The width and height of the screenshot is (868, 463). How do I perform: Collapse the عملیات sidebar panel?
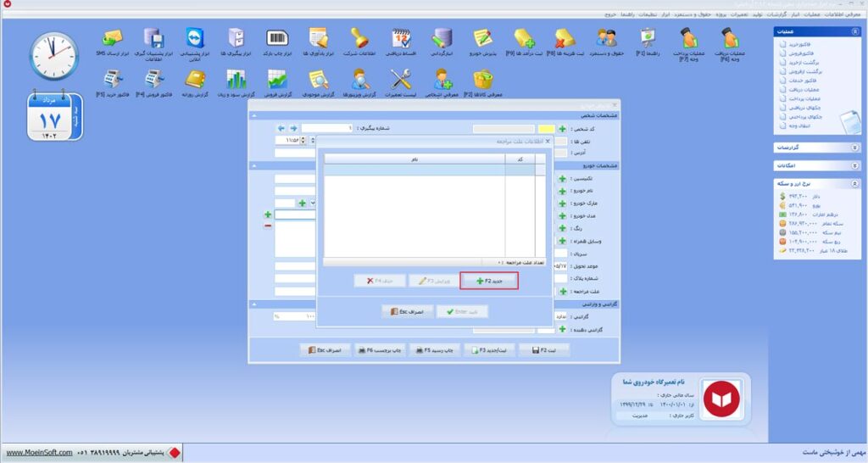click(854, 32)
